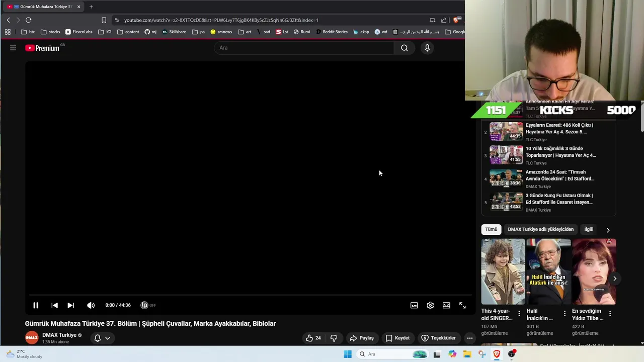Share page icon in address bar
The image size is (644, 362).
(x=443, y=20)
